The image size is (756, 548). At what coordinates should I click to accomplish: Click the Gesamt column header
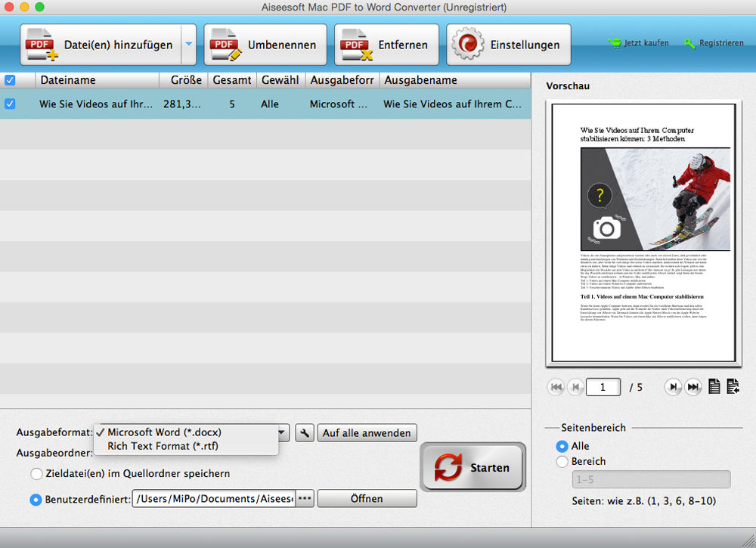click(x=232, y=80)
